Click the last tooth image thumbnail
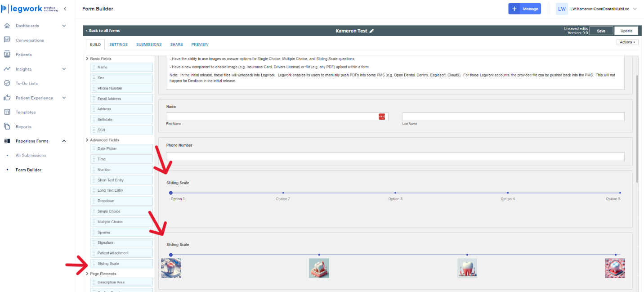 (615, 268)
